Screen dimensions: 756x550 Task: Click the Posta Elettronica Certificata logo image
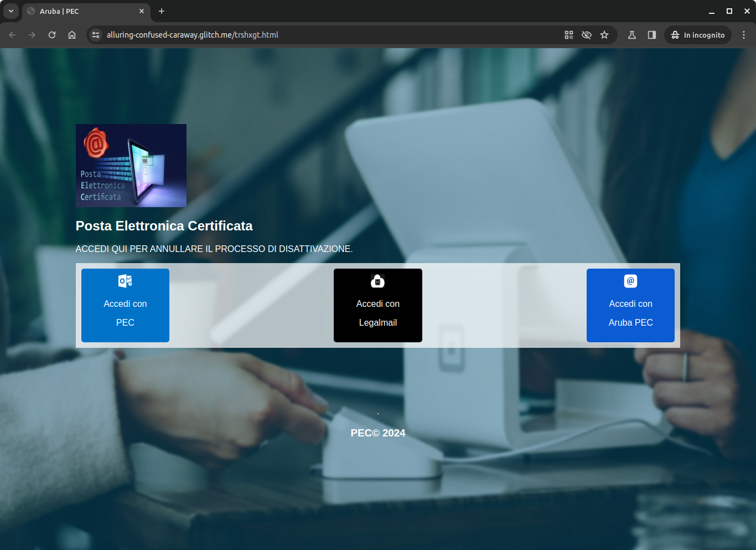131,165
